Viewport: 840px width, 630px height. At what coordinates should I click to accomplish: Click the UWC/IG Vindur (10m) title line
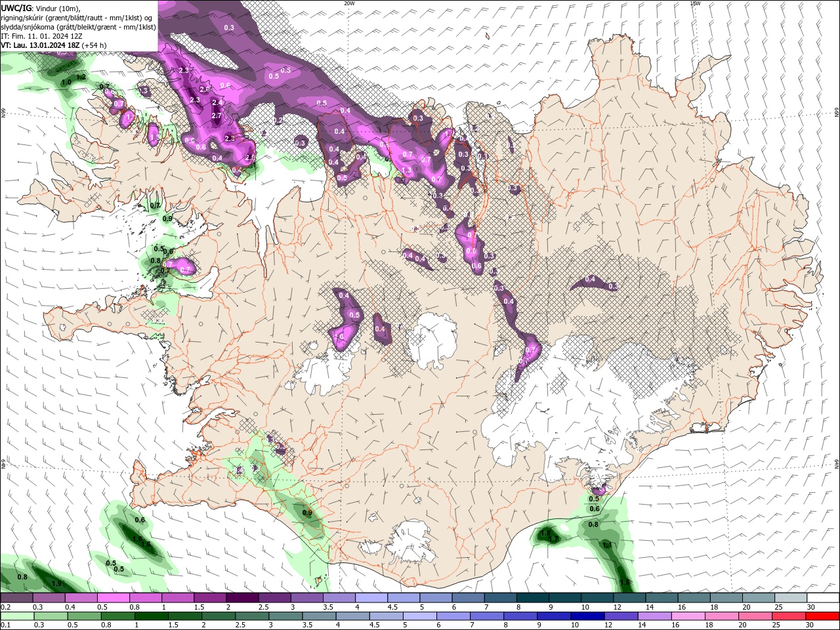coord(41,7)
